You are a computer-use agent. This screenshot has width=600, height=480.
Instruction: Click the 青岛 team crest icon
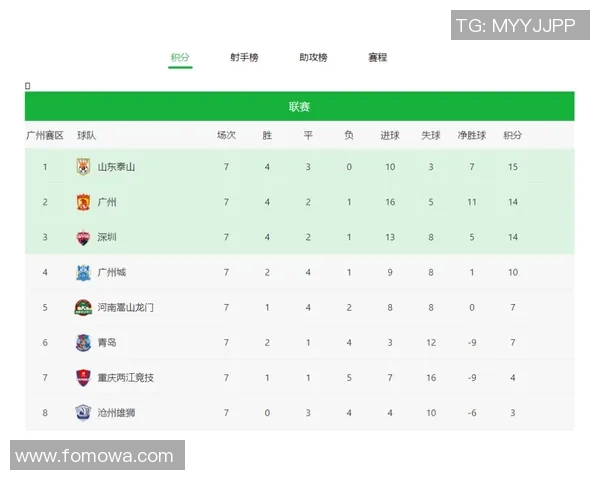[83, 342]
